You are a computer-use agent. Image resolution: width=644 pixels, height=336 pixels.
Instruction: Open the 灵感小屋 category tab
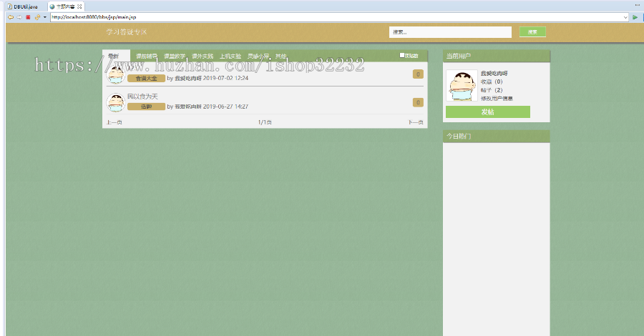[x=258, y=56]
